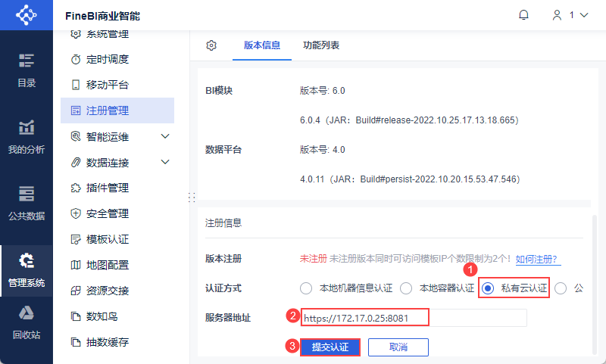Click 数据平台 版本号: 4.0 text
Viewport: 606px width, 364px height.
point(323,150)
